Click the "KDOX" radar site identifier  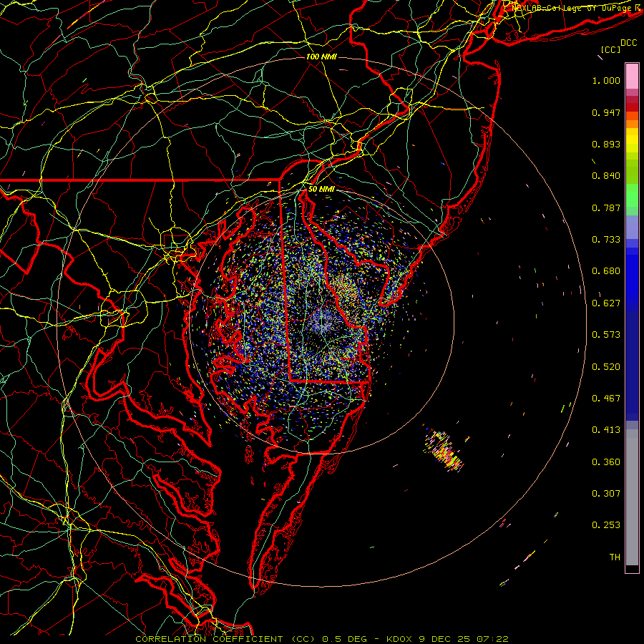tap(401, 639)
